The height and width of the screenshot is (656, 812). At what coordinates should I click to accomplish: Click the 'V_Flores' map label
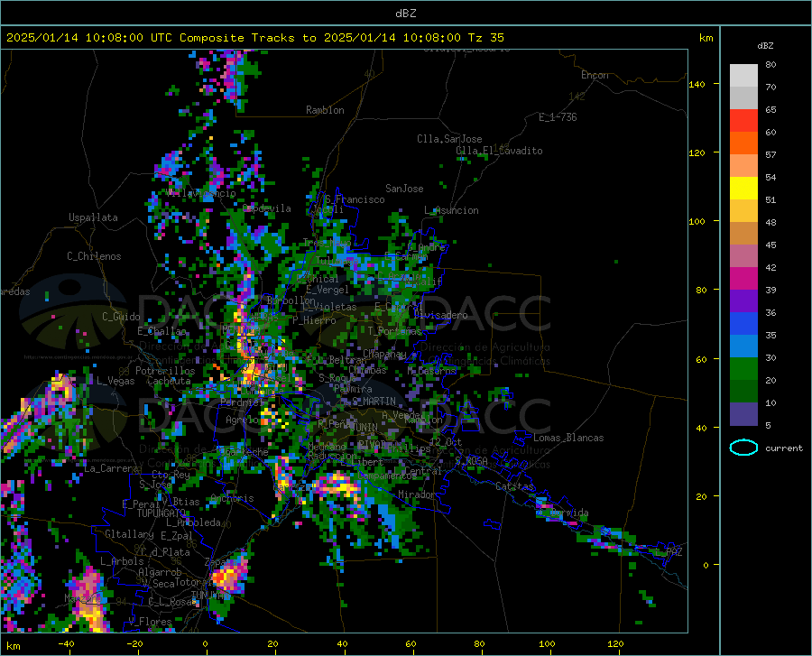click(150, 621)
